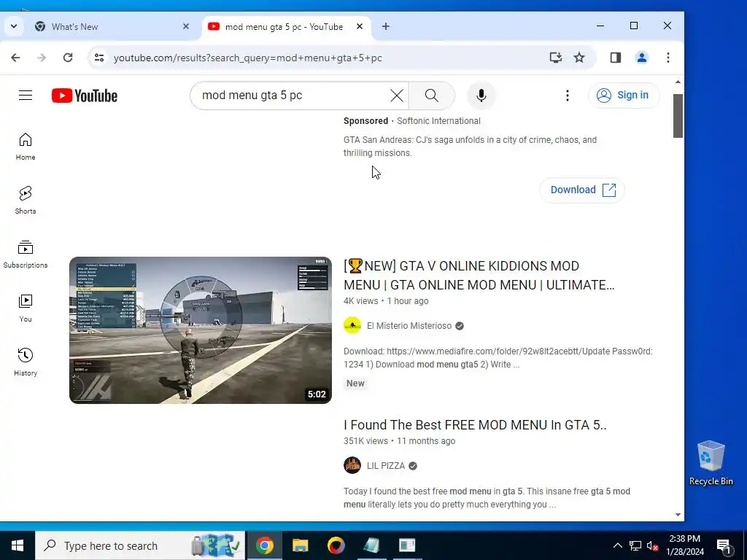Open the LIL PIZZA channel name
Image resolution: width=747 pixels, height=560 pixels.
(385, 466)
